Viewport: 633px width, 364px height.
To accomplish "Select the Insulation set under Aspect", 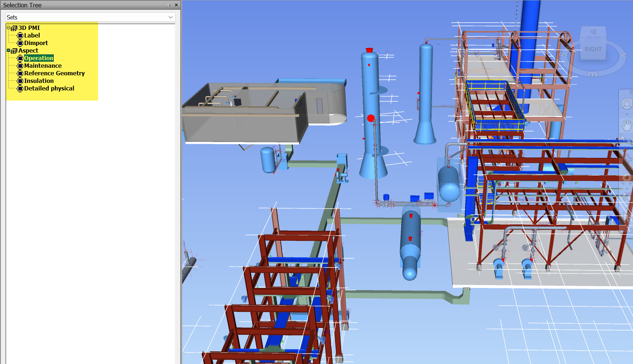I will click(x=39, y=81).
